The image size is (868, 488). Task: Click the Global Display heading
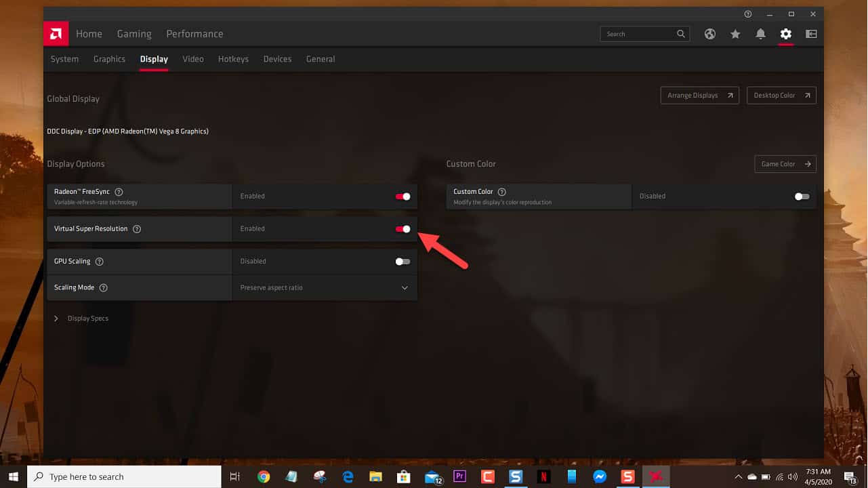tap(73, 99)
